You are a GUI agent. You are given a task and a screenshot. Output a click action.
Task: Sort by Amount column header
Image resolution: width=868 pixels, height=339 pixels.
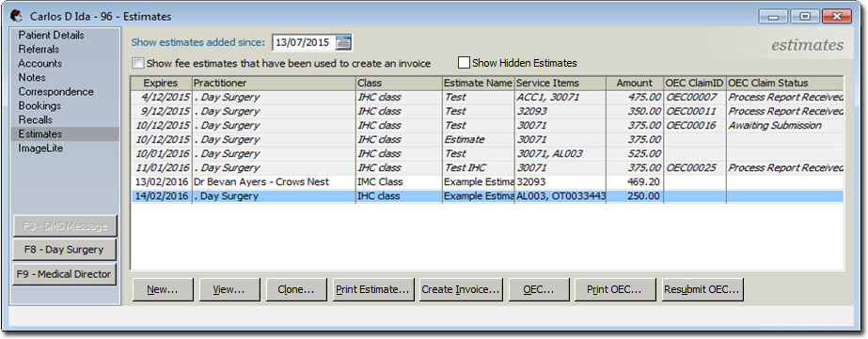635,83
